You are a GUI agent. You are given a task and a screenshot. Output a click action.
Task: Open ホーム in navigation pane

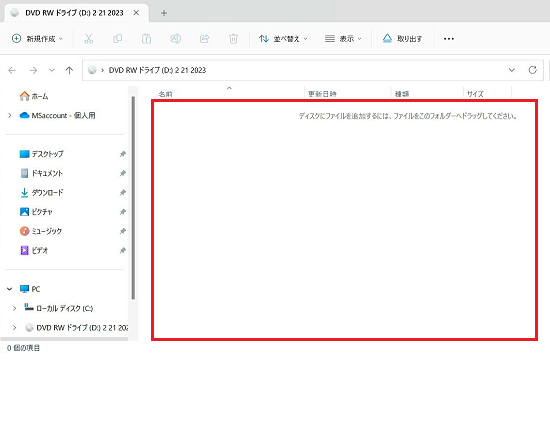pyautogui.click(x=34, y=96)
